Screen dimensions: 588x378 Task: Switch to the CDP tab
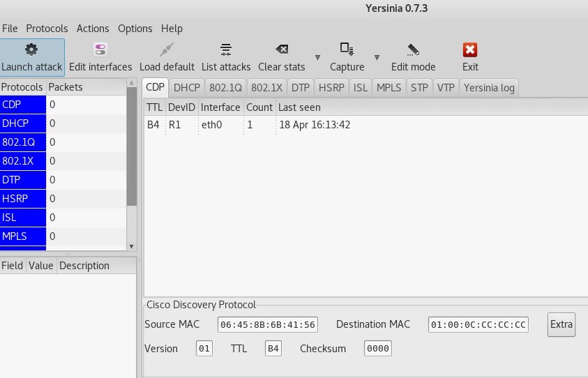tap(155, 87)
